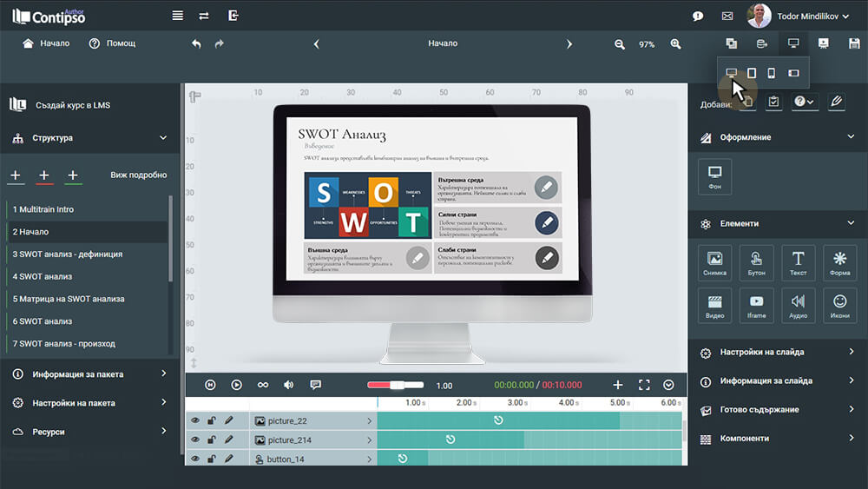The width and height of the screenshot is (868, 489).
Task: Add icons with the Икони element
Action: click(839, 305)
